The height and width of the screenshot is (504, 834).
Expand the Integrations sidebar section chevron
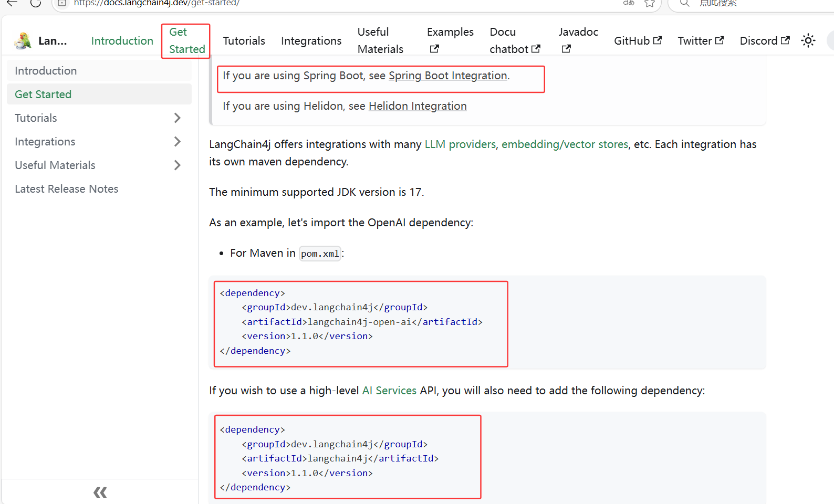tap(177, 142)
